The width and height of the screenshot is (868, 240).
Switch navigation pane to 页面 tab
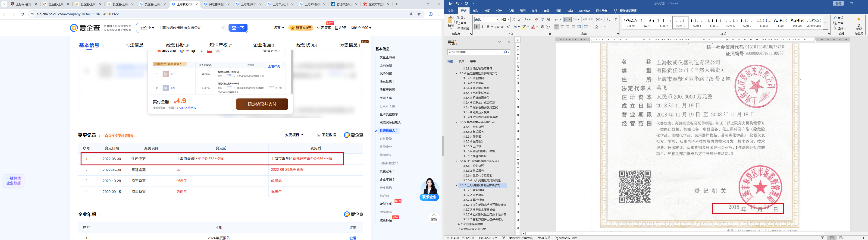tap(462, 61)
